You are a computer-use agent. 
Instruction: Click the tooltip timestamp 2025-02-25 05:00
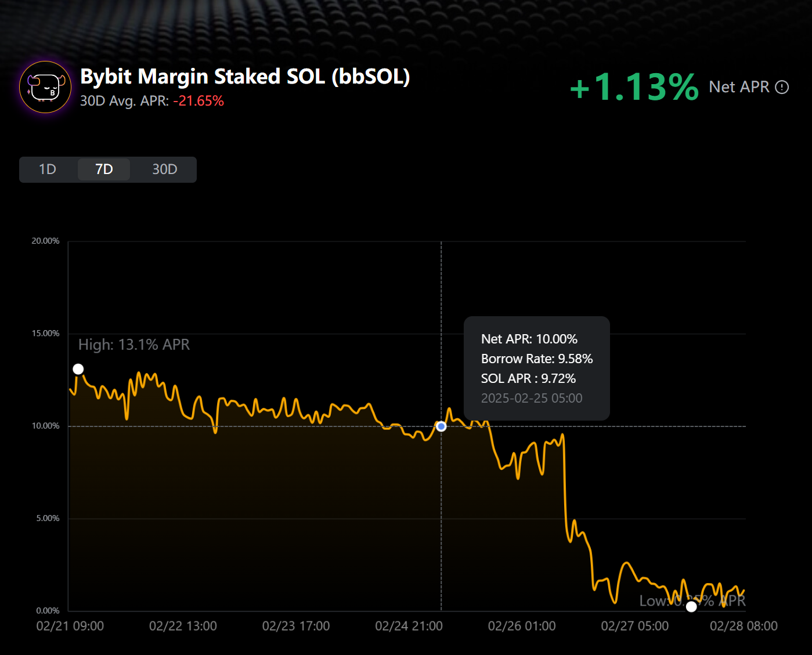(x=532, y=398)
